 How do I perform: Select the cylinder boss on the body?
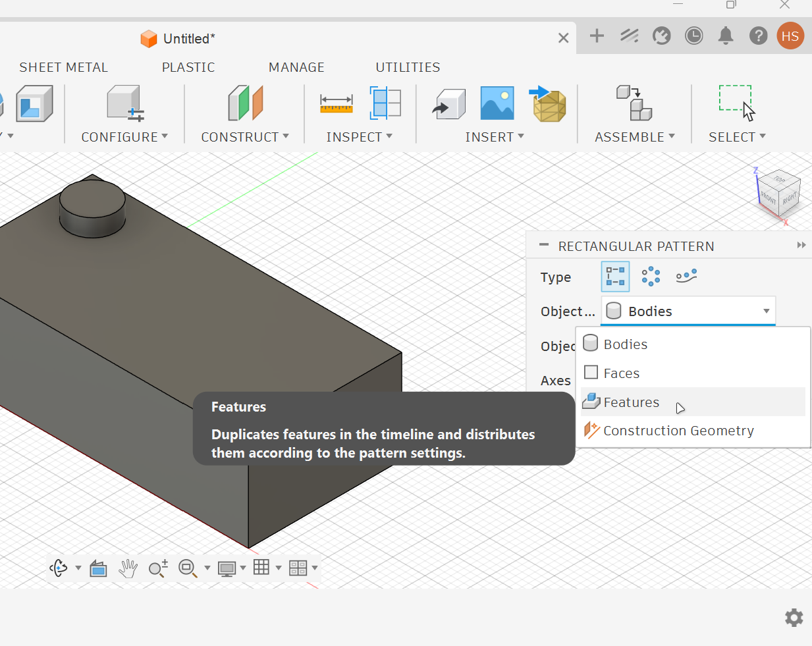pyautogui.click(x=92, y=209)
